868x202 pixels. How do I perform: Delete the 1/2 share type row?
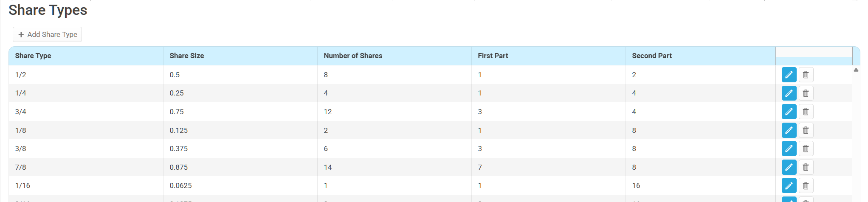click(806, 75)
